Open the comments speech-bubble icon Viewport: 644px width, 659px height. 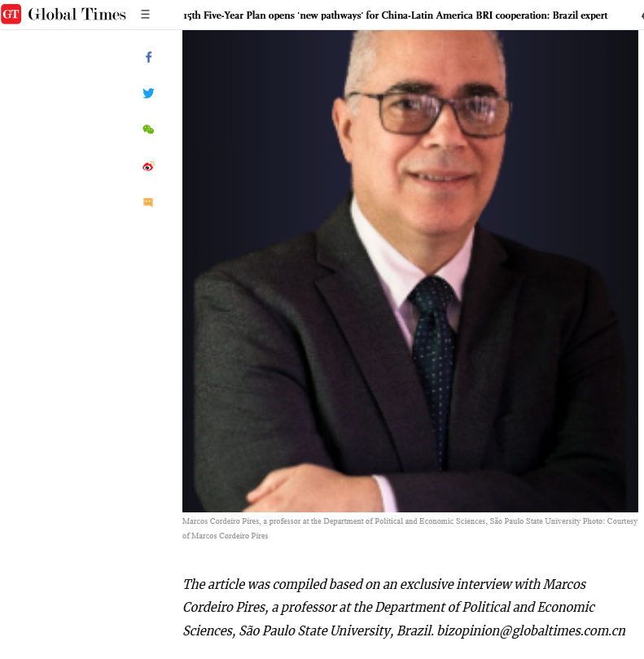tap(148, 202)
